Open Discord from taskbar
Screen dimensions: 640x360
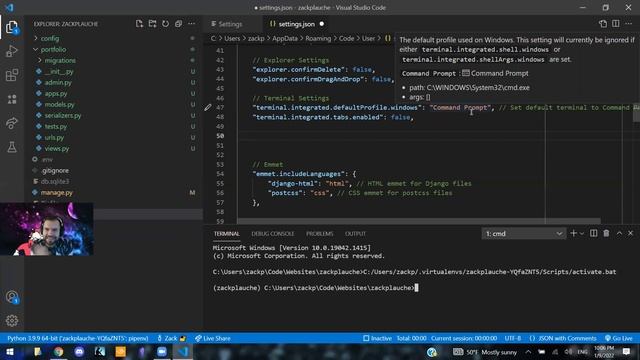point(79,351)
